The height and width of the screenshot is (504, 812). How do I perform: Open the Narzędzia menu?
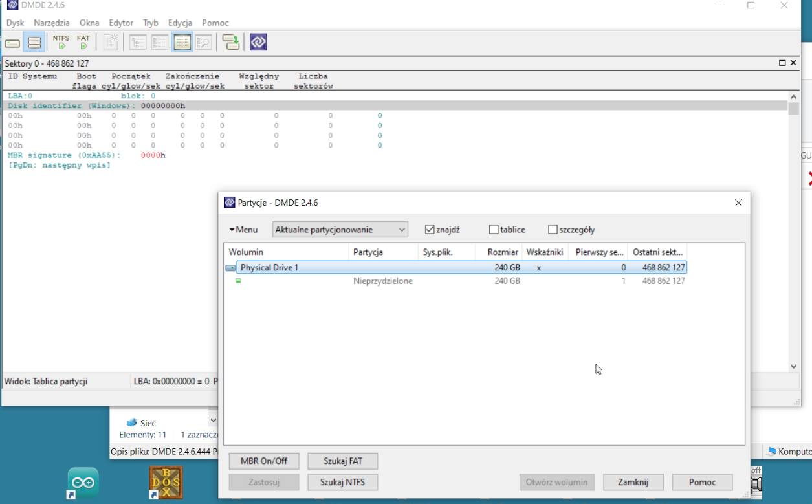click(52, 23)
